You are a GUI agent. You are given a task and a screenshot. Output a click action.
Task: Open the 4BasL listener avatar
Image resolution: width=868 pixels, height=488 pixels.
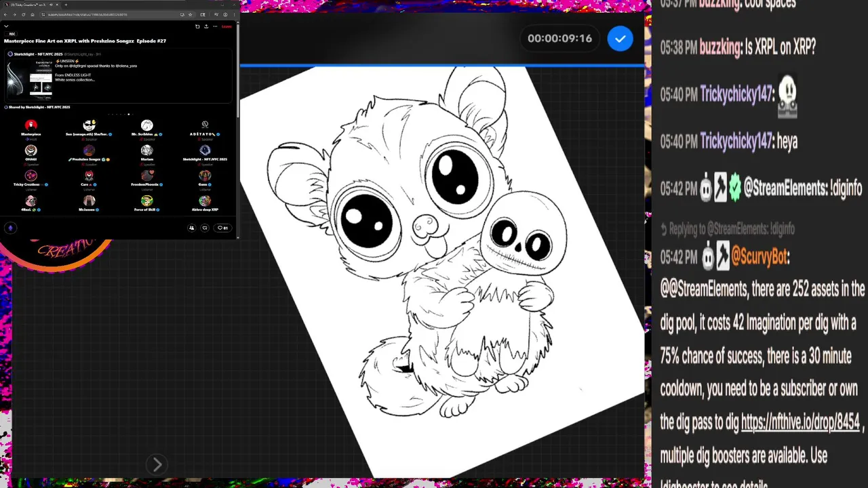[31, 201]
